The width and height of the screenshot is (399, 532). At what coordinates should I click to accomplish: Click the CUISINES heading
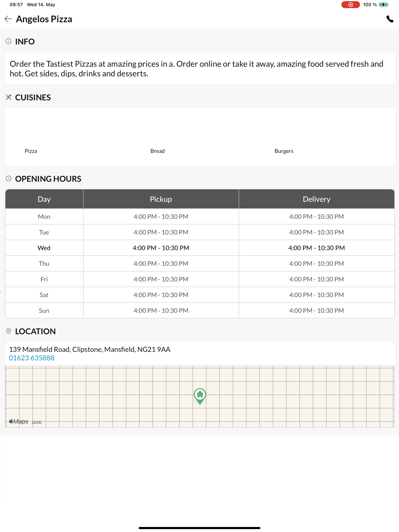33,97
